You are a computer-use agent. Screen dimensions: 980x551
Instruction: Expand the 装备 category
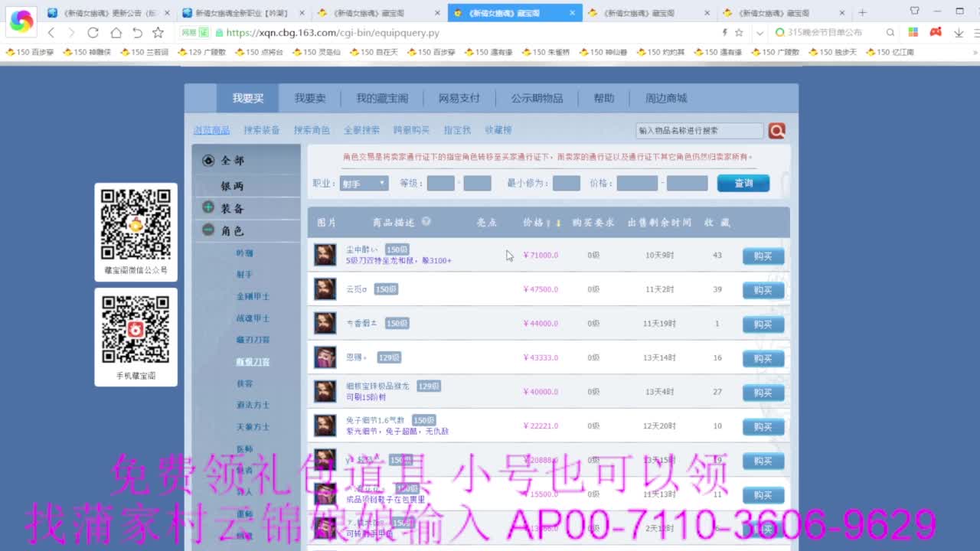[x=208, y=207]
